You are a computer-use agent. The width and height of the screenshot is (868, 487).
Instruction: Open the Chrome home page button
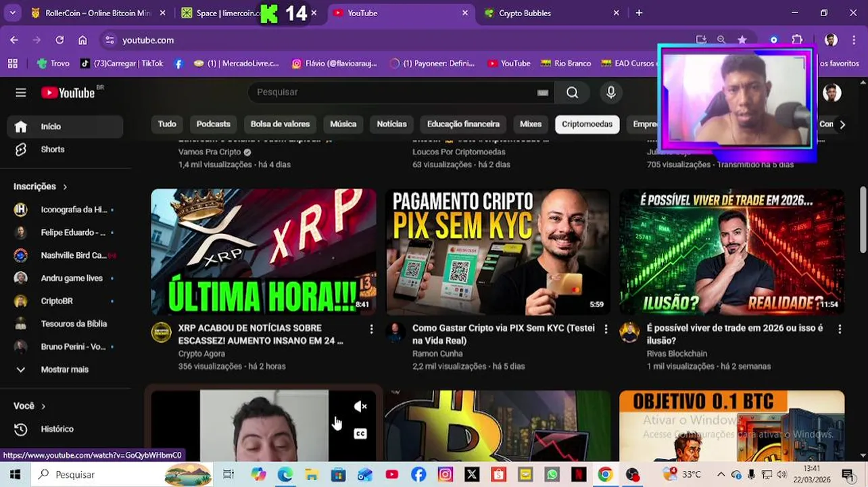[82, 40]
